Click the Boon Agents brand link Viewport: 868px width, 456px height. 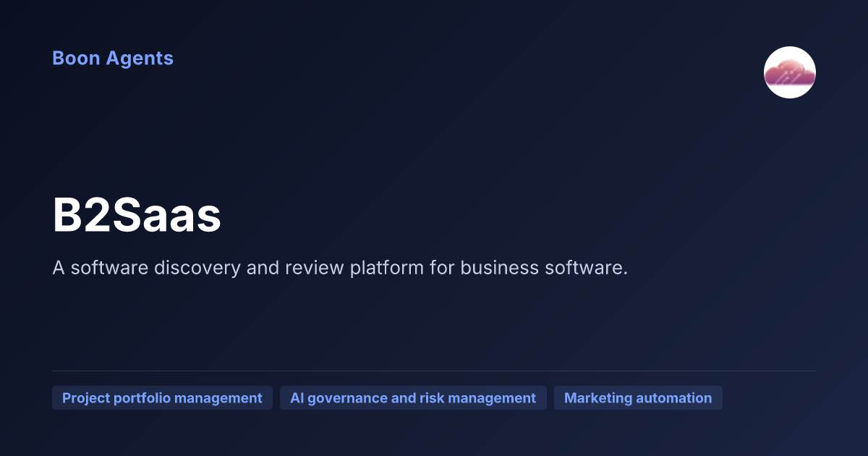point(113,58)
